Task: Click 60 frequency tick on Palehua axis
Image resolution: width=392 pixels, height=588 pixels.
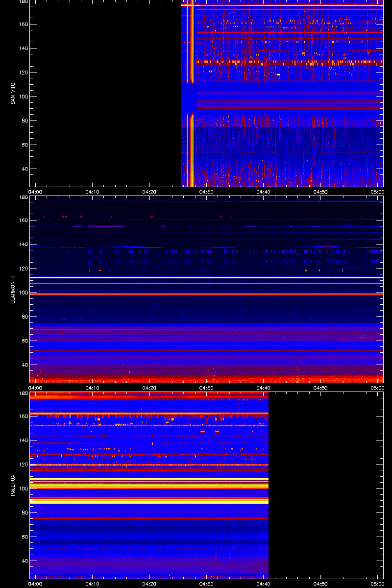Action: tap(24, 537)
